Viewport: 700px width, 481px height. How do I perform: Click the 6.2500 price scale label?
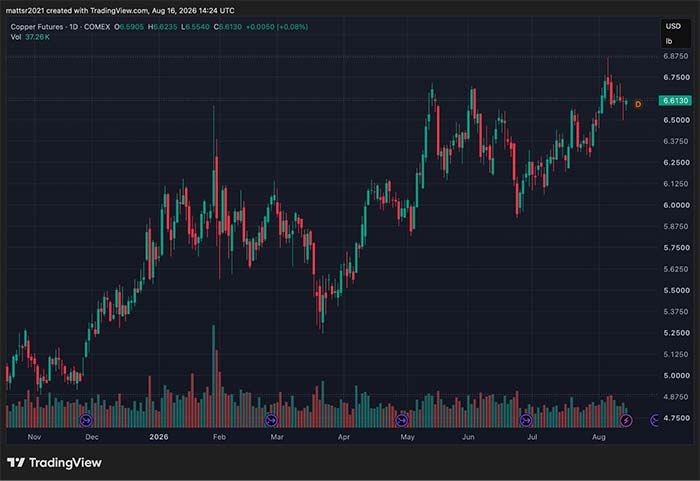[676, 163]
